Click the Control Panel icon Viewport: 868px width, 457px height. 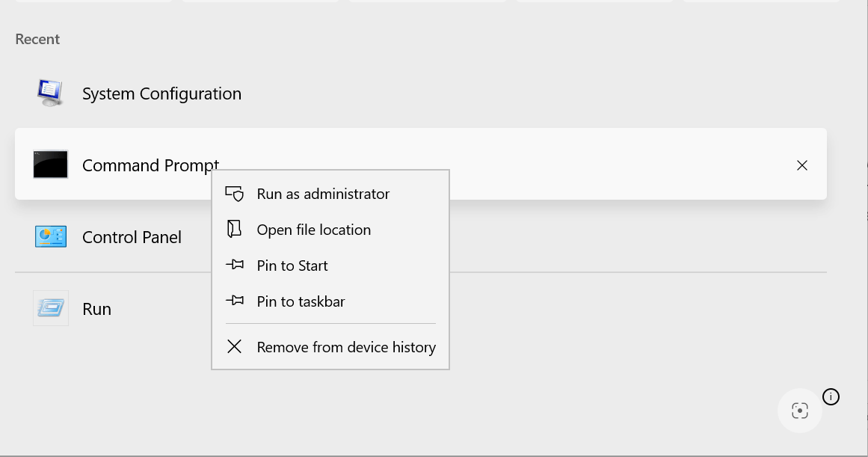[x=51, y=236]
